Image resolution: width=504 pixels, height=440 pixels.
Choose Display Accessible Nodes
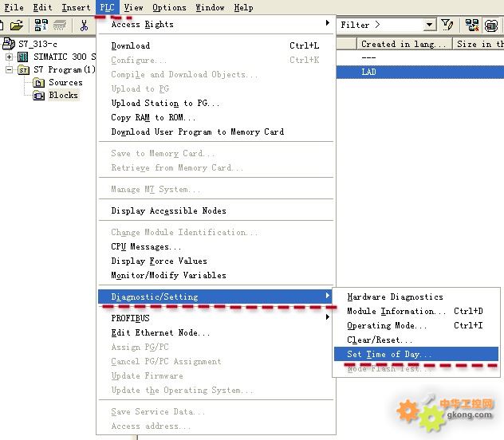[x=216, y=210]
